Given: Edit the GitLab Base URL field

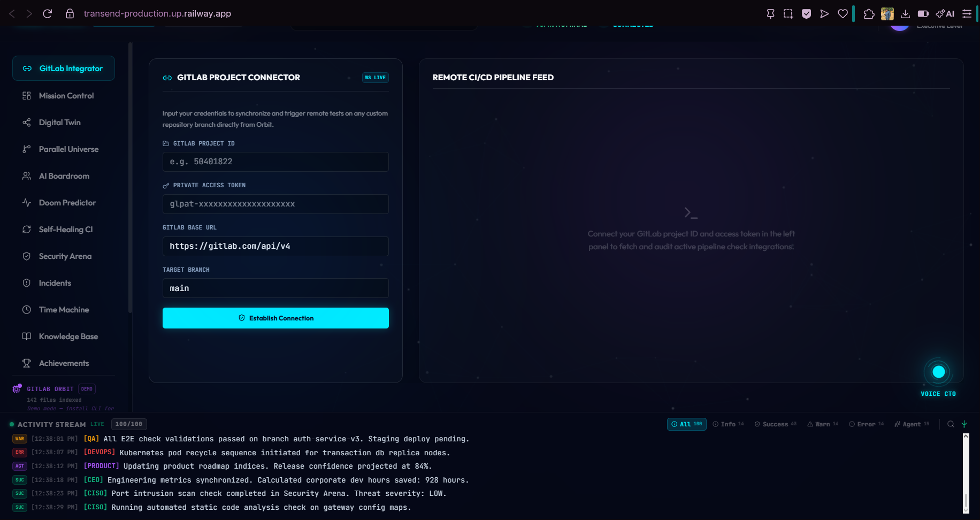Looking at the screenshot, I should coord(275,246).
